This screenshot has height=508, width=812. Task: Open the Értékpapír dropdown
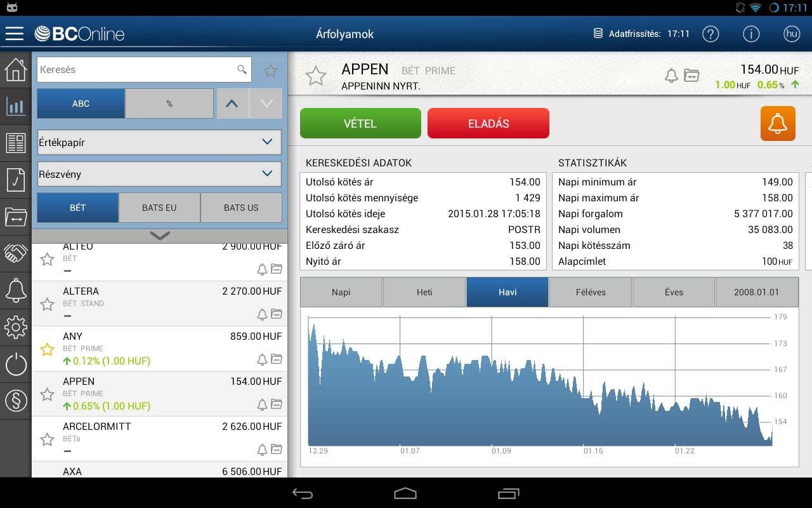click(159, 142)
